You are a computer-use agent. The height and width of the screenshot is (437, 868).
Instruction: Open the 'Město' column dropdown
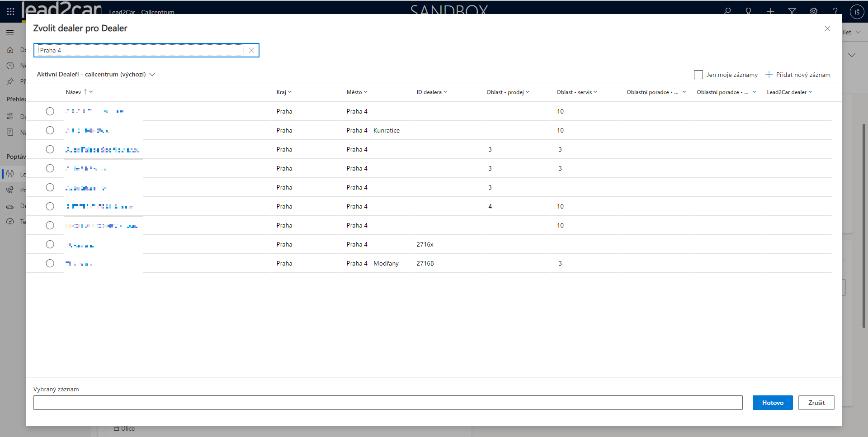(357, 92)
